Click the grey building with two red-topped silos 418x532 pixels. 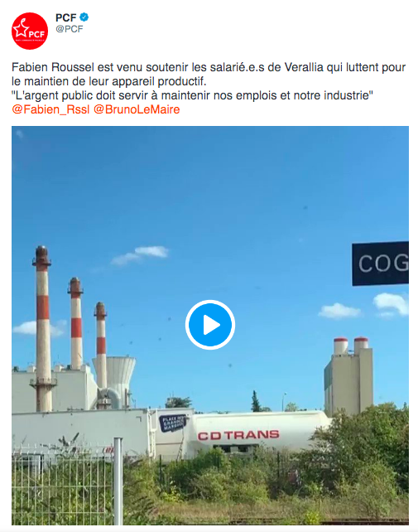click(348, 376)
